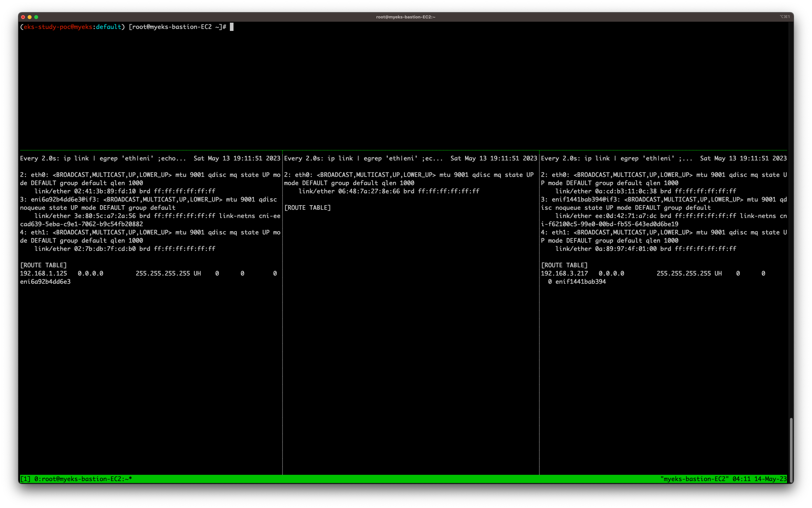The image size is (812, 508).
Task: Click the window title root@myeks-bastion-EC2:~
Action: pyautogui.click(x=406, y=17)
